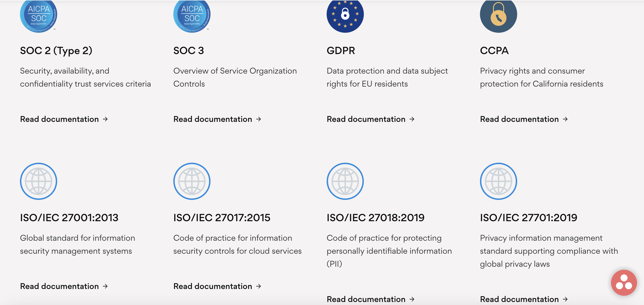Click the CCPA California padlock icon
644x305 pixels.
(x=498, y=16)
